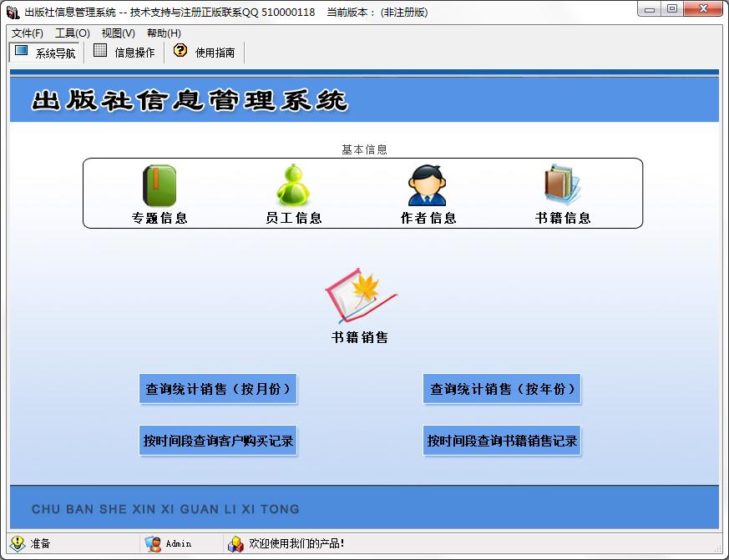Image resolution: width=729 pixels, height=560 pixels.
Task: Open the 员工信息 green person icon
Action: pos(293,185)
